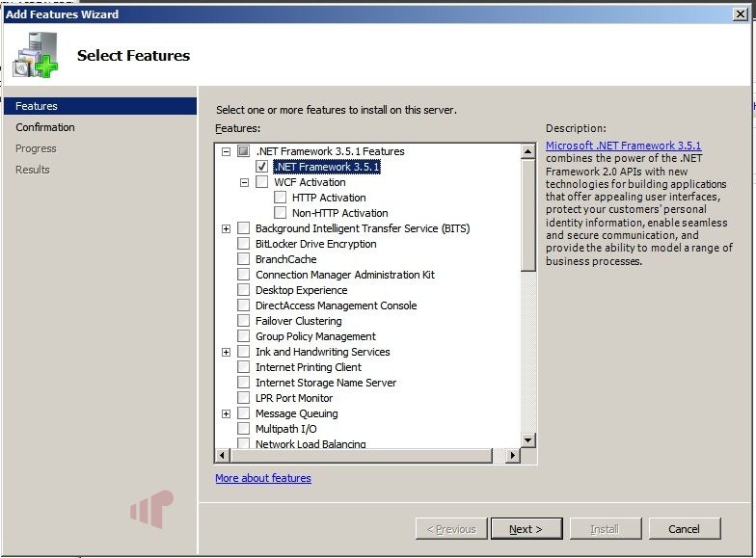Check the LPR Port Monitor box
The width and height of the screenshot is (756, 558).
pyautogui.click(x=243, y=398)
